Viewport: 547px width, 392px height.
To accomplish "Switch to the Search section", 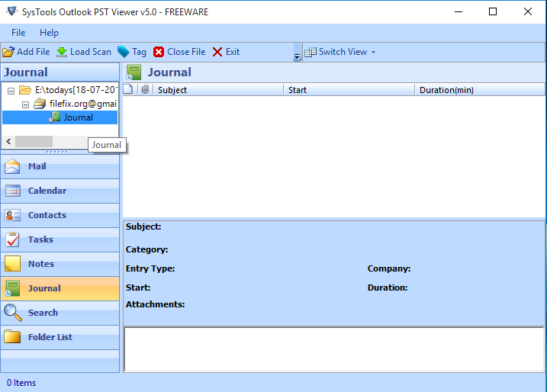I will [x=60, y=313].
